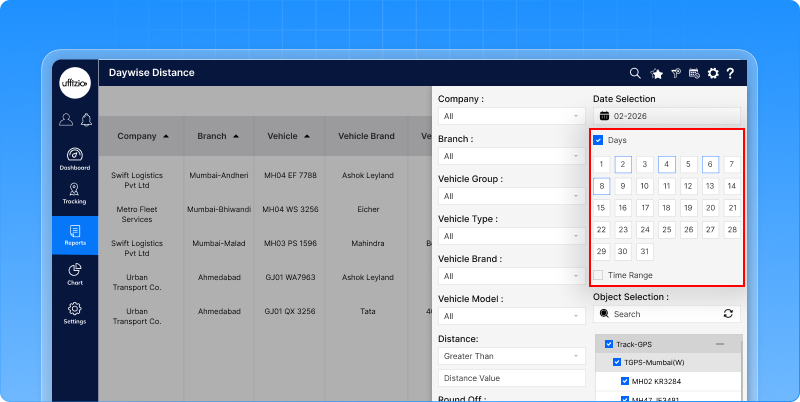Open the search icon in header

click(635, 73)
